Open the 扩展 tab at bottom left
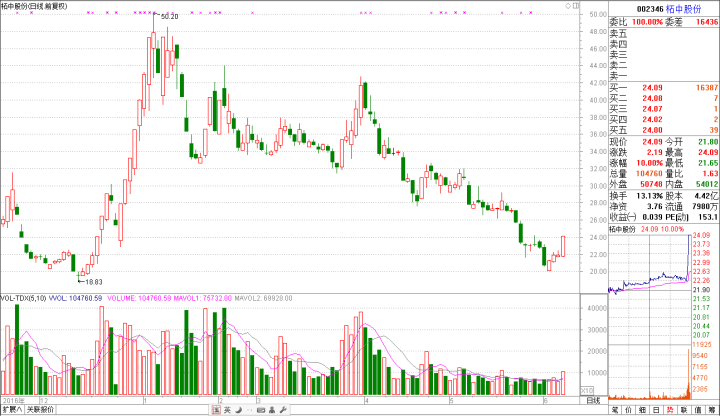The width and height of the screenshot is (720, 416). point(12,410)
